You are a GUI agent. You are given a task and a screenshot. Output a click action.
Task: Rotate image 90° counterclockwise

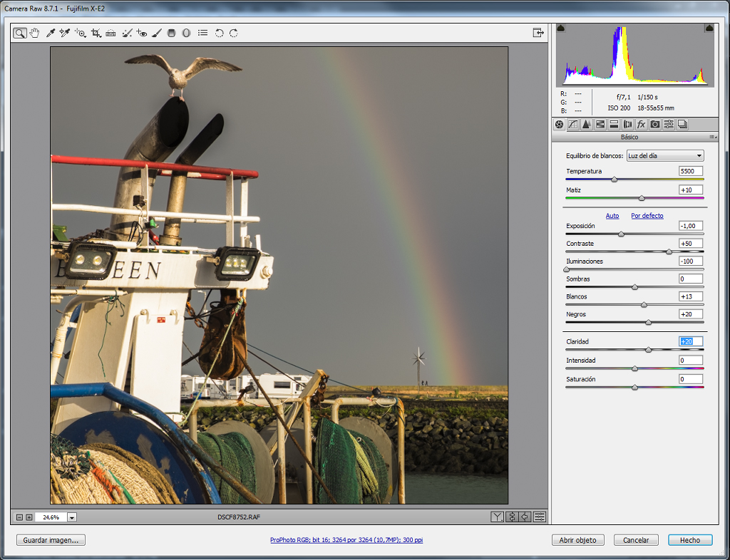[x=220, y=33]
